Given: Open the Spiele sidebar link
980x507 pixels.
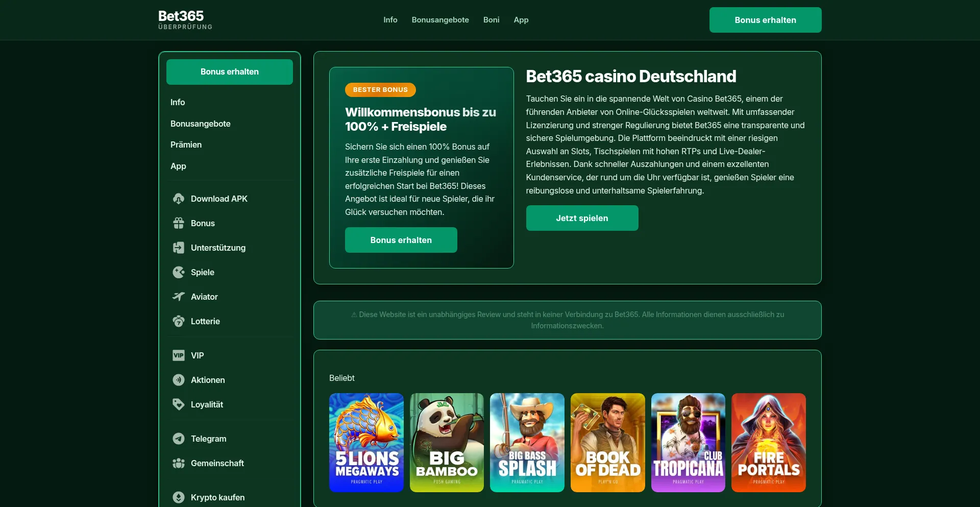Looking at the screenshot, I should (230, 272).
